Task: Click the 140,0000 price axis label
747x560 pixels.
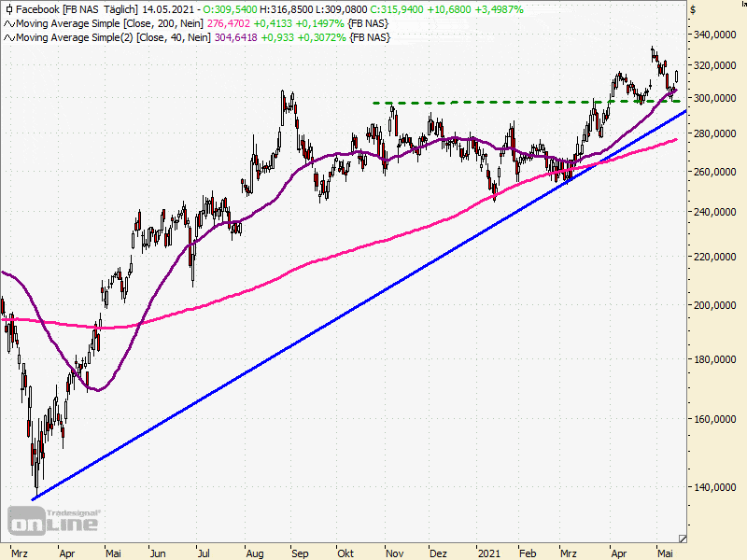Action: pyautogui.click(x=715, y=487)
